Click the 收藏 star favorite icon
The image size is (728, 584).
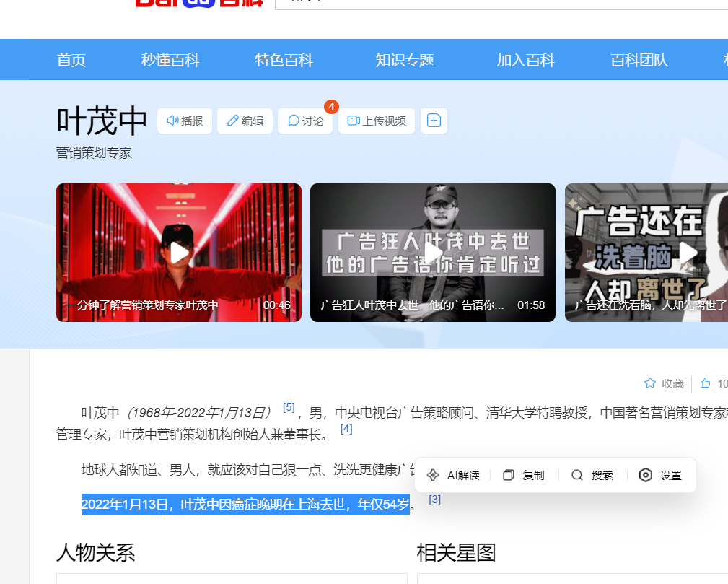click(x=650, y=383)
